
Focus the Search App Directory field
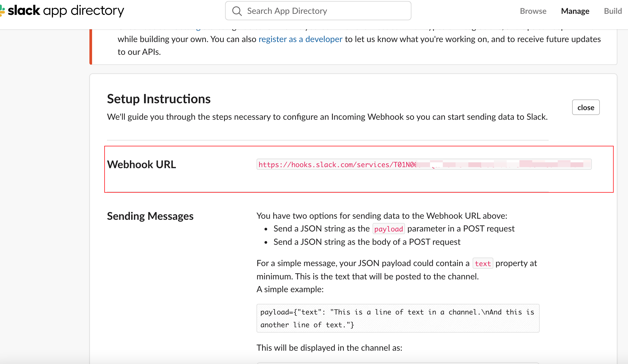(318, 11)
